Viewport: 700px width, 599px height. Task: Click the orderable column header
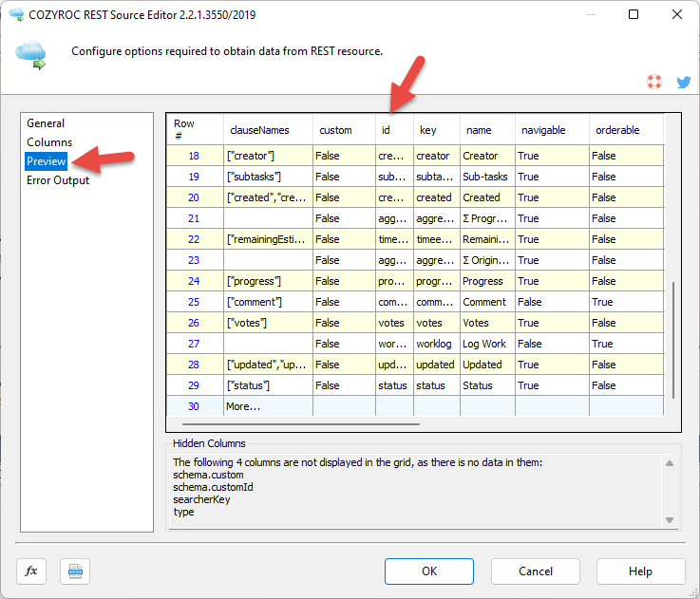tap(627, 130)
